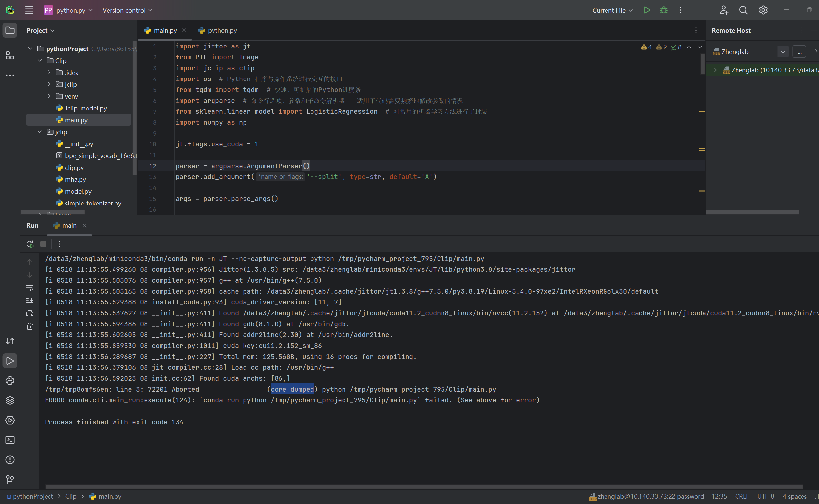819x504 pixels.
Task: Toggle scroll to end of console
Action: 30,300
